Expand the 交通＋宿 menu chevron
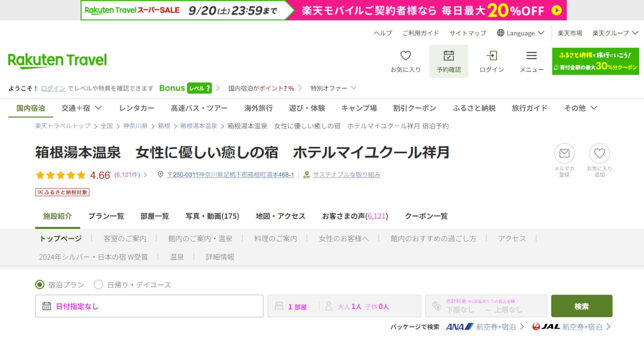Screen dimensions: 644x338 click(x=98, y=108)
